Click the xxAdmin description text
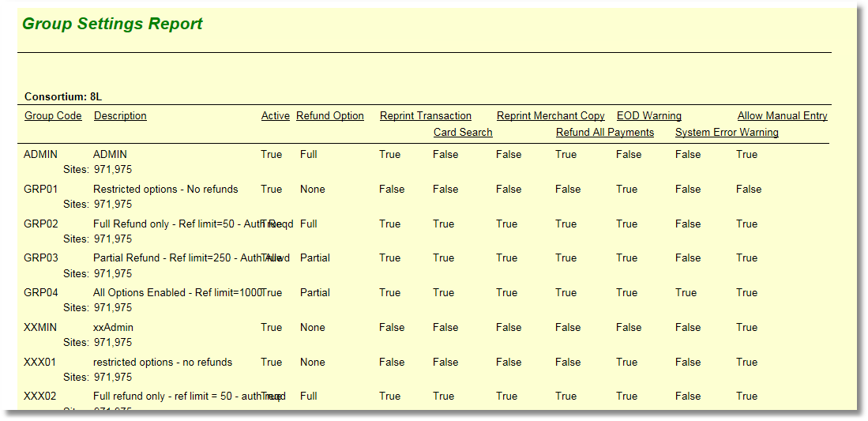Screen dimensions: 868x421 (113, 328)
